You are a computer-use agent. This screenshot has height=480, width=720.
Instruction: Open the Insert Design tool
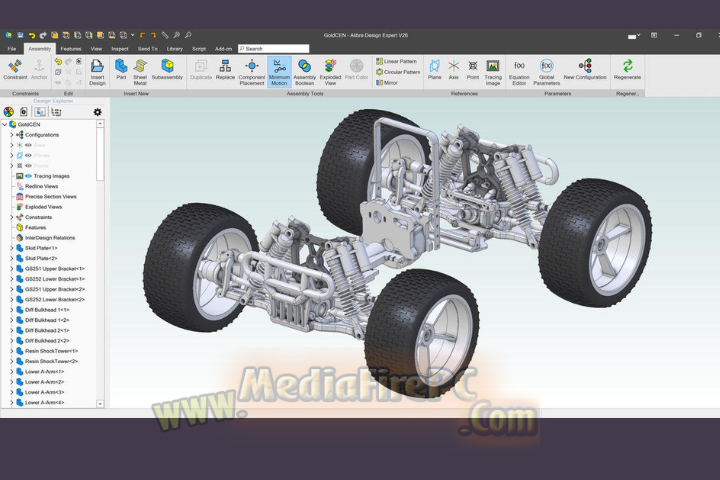click(97, 72)
